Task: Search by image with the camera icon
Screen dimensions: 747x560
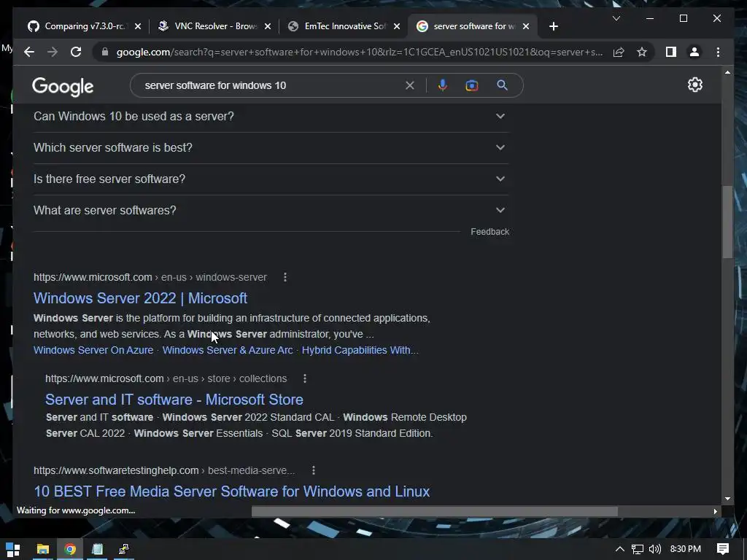Action: click(472, 85)
